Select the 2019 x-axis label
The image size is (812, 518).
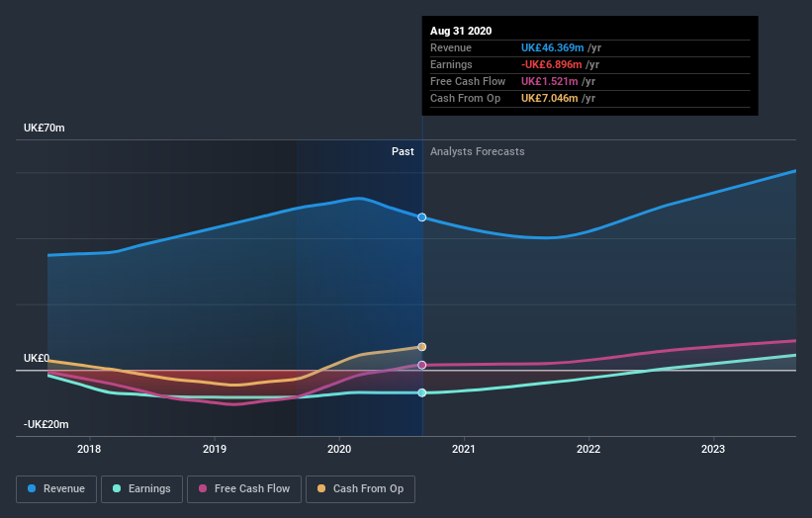(215, 449)
